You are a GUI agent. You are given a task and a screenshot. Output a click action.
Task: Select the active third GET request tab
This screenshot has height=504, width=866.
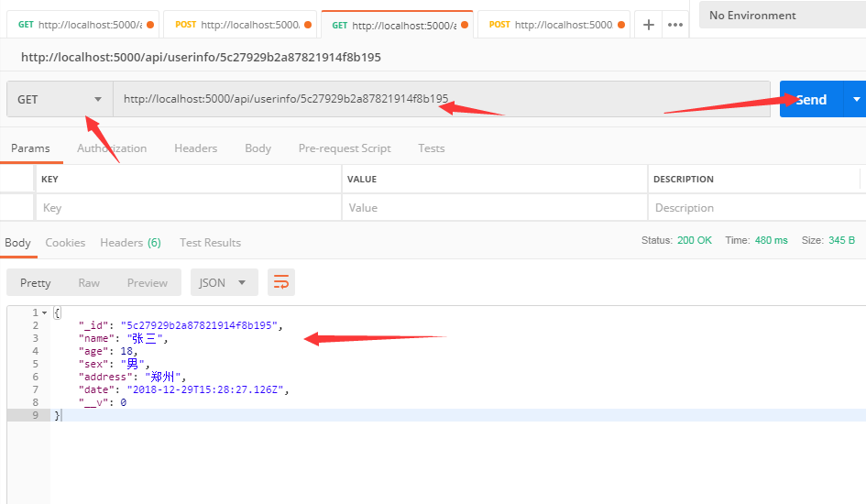(x=397, y=25)
